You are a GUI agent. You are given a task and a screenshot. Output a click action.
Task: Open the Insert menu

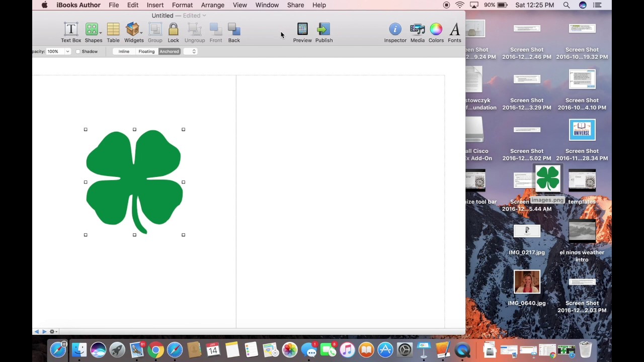click(155, 5)
